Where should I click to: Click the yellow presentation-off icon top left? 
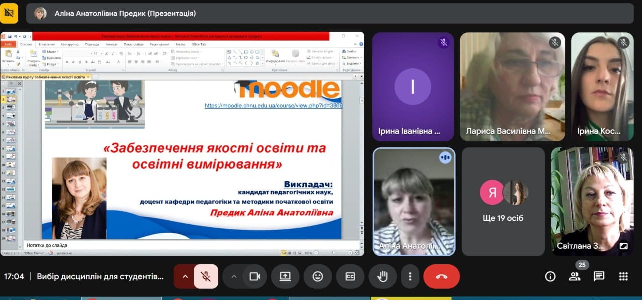point(9,13)
